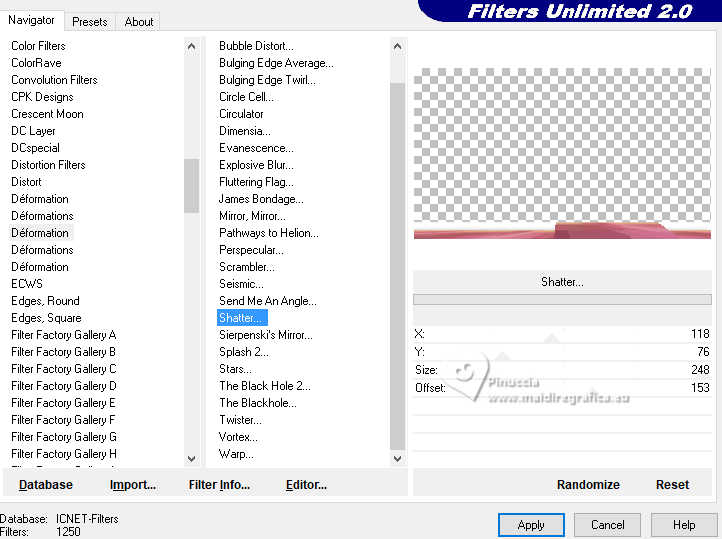Choose Perspecular... filter
The image size is (722, 539).
[x=251, y=250]
